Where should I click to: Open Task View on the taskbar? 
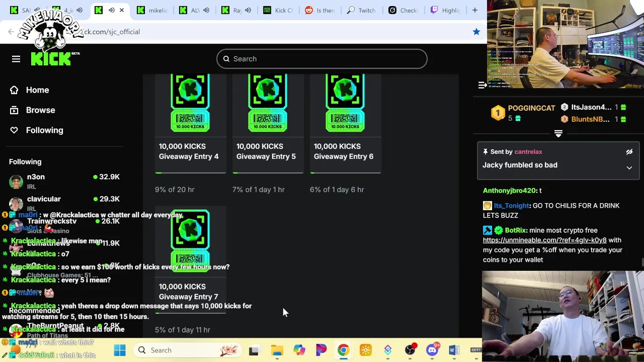point(254,350)
